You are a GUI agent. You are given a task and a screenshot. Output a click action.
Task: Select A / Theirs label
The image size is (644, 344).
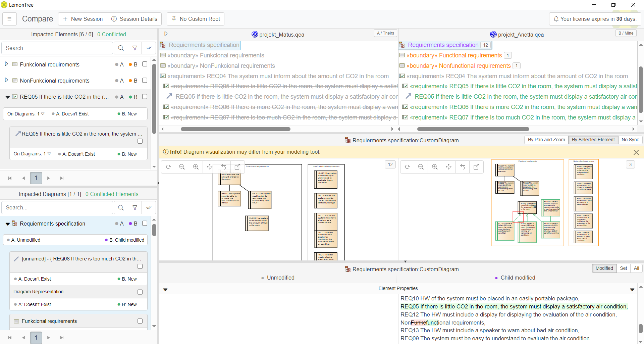[x=385, y=33]
